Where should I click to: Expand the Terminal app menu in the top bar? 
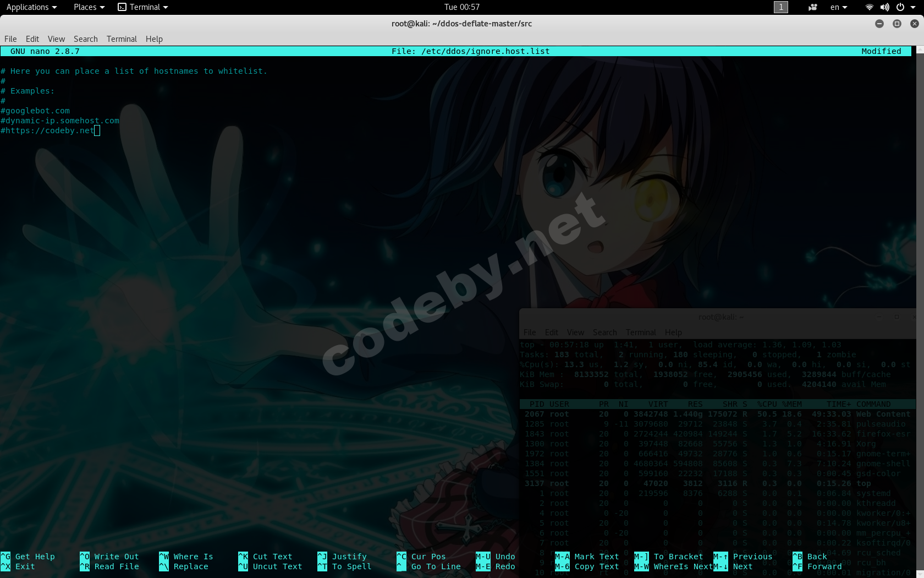(143, 7)
